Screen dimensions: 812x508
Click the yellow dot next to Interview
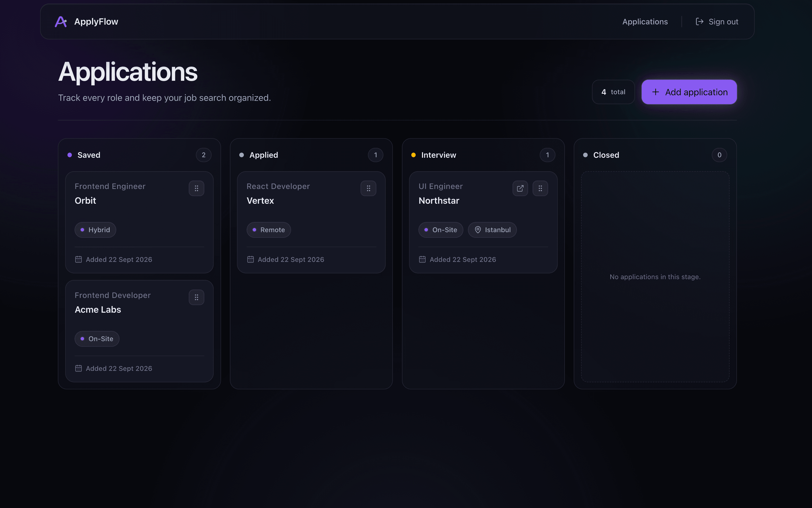pos(413,155)
